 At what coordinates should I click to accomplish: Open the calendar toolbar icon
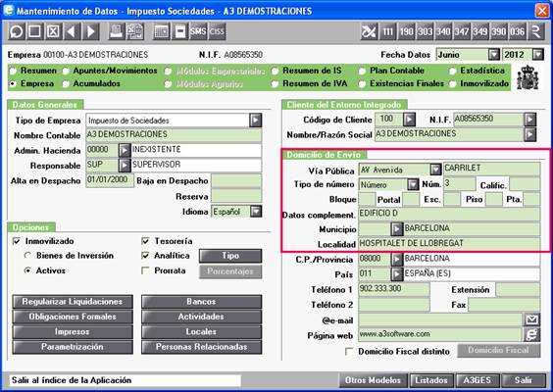[162, 31]
